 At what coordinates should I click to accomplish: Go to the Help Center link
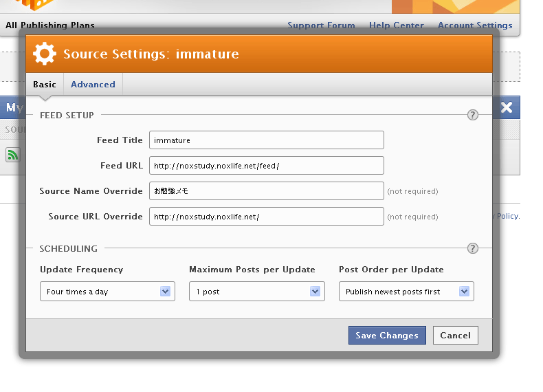coord(397,25)
